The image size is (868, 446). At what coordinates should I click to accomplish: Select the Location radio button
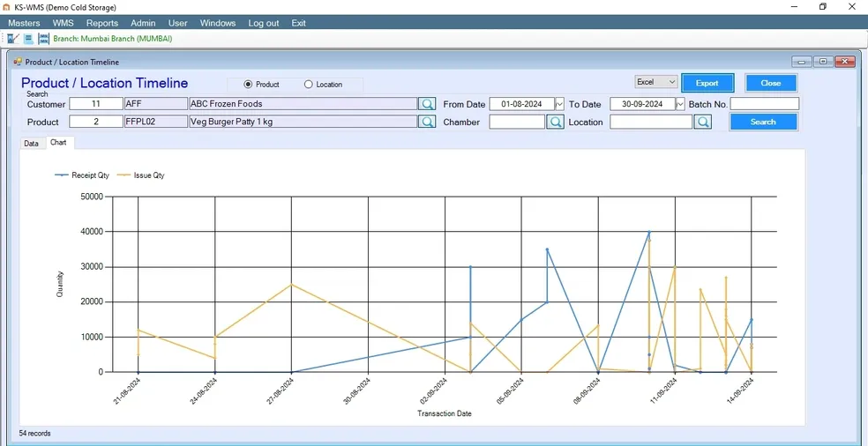(309, 85)
